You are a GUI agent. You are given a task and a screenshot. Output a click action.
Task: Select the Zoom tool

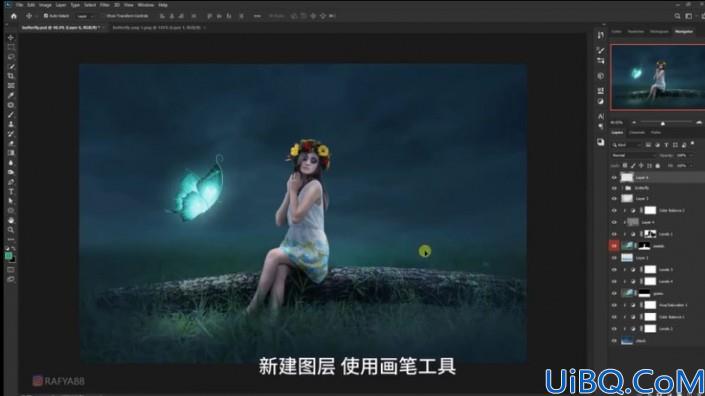point(11,230)
